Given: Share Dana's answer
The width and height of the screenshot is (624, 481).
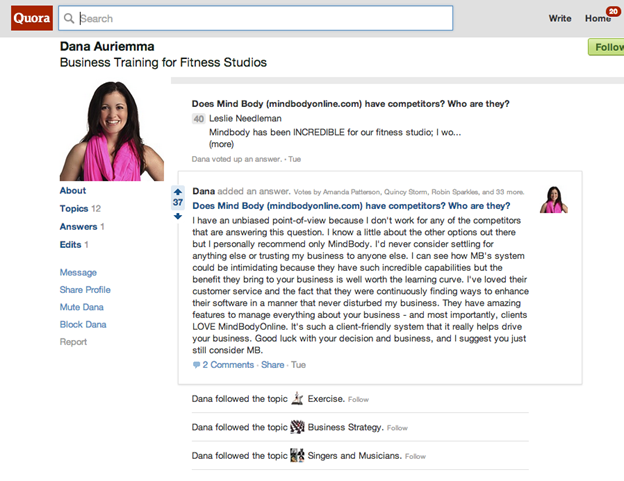Looking at the screenshot, I should [273, 364].
